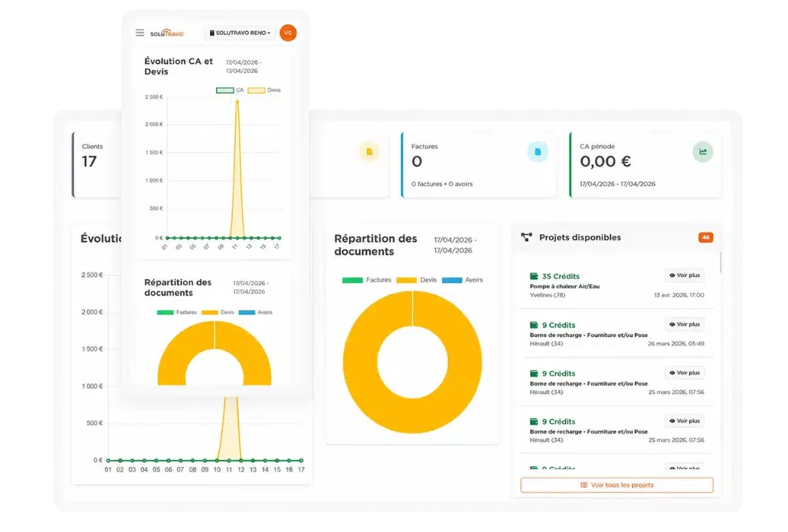Open the VS user avatar menu
This screenshot has height=532, width=788.
(288, 32)
